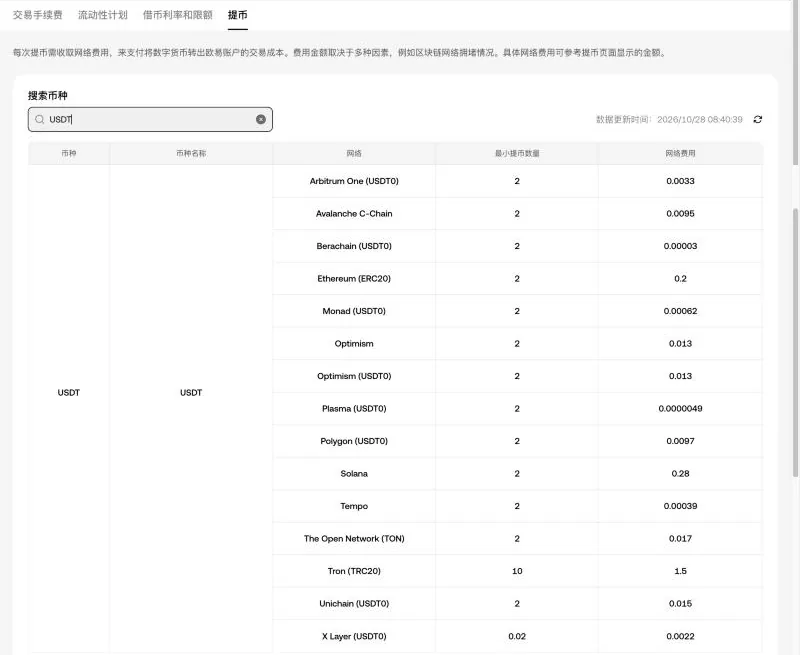Click the 0.00062 Monad fee value

(x=680, y=311)
